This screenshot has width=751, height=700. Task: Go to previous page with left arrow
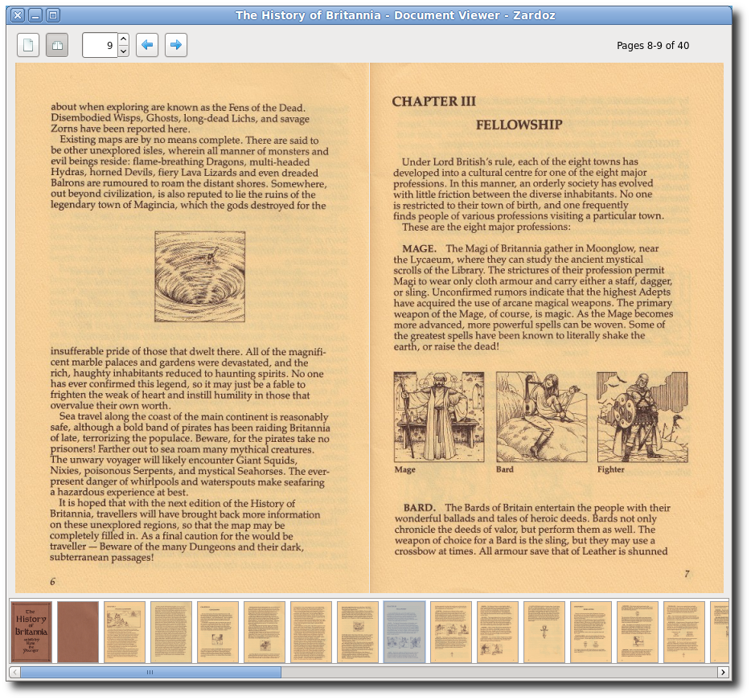tap(147, 46)
